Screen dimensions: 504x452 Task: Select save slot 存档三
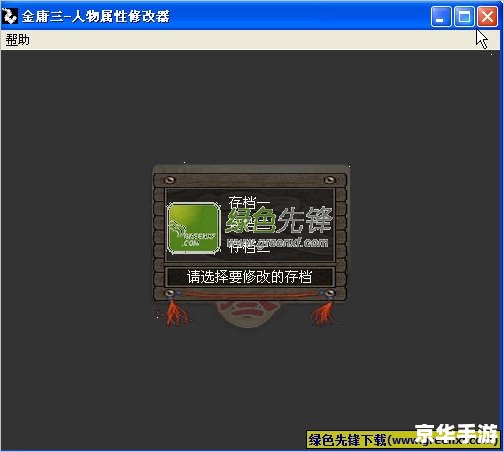point(249,248)
